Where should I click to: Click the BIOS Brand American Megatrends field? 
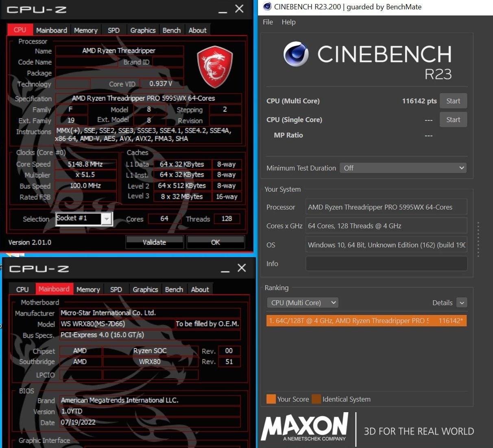(x=150, y=400)
